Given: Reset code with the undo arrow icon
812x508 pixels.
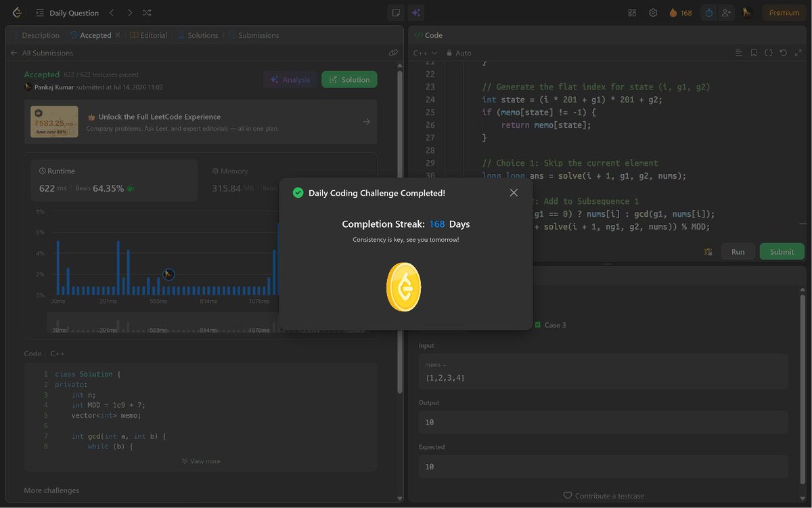Looking at the screenshot, I should tap(783, 53).
